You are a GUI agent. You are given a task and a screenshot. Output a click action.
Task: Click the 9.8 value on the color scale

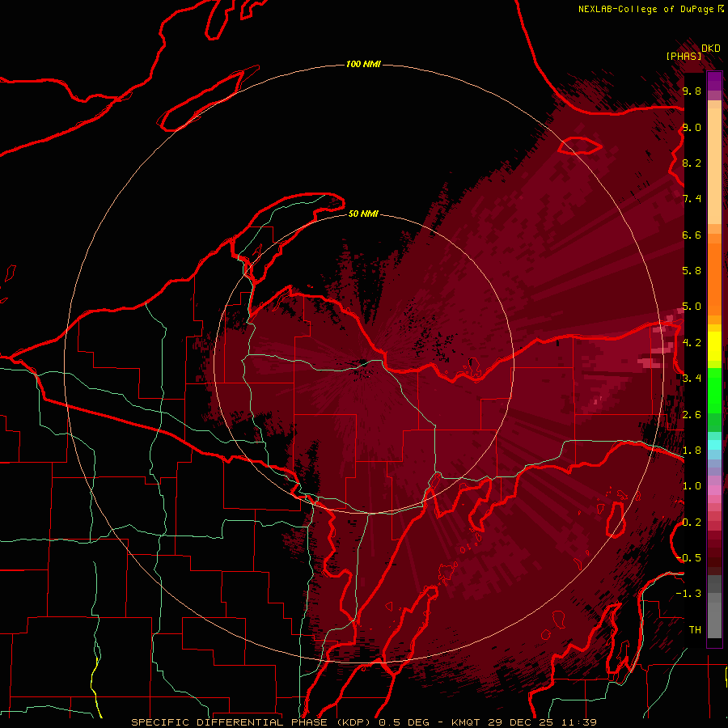[692, 91]
